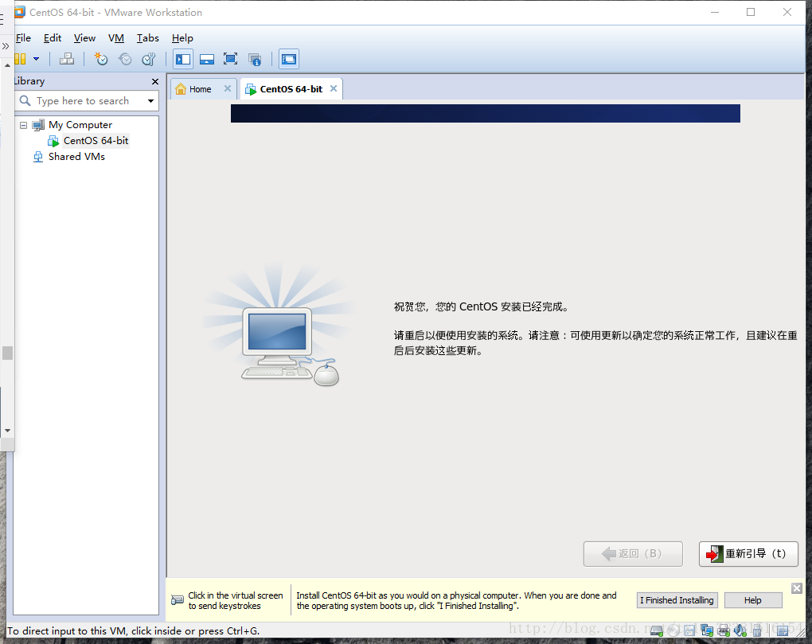Click the library search magnifier icon
Screen dimensions: 812x644
[25, 100]
